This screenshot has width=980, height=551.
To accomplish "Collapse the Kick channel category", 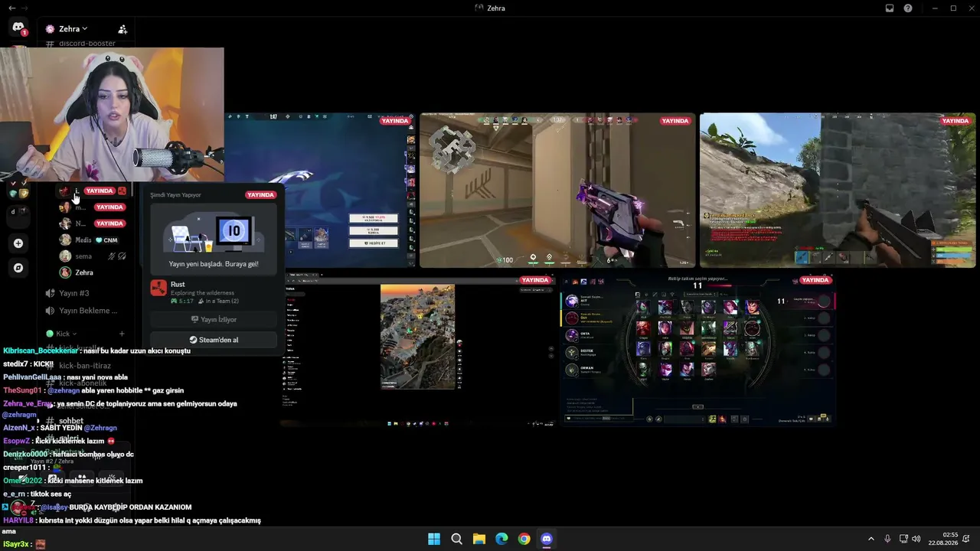I will coord(61,334).
